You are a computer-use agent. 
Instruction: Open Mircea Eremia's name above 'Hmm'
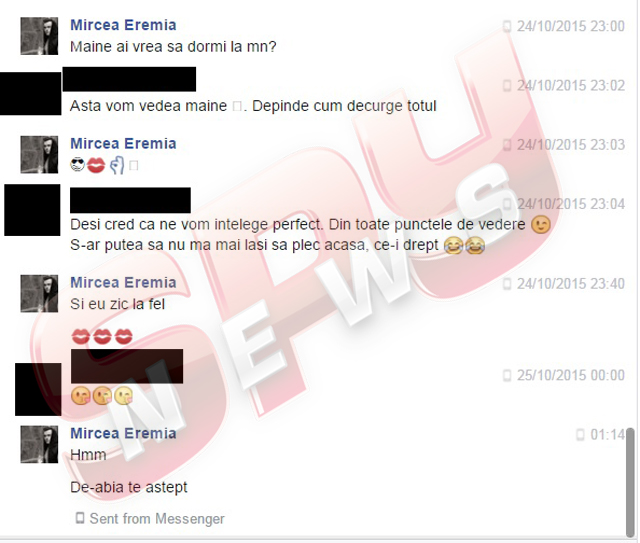(123, 433)
